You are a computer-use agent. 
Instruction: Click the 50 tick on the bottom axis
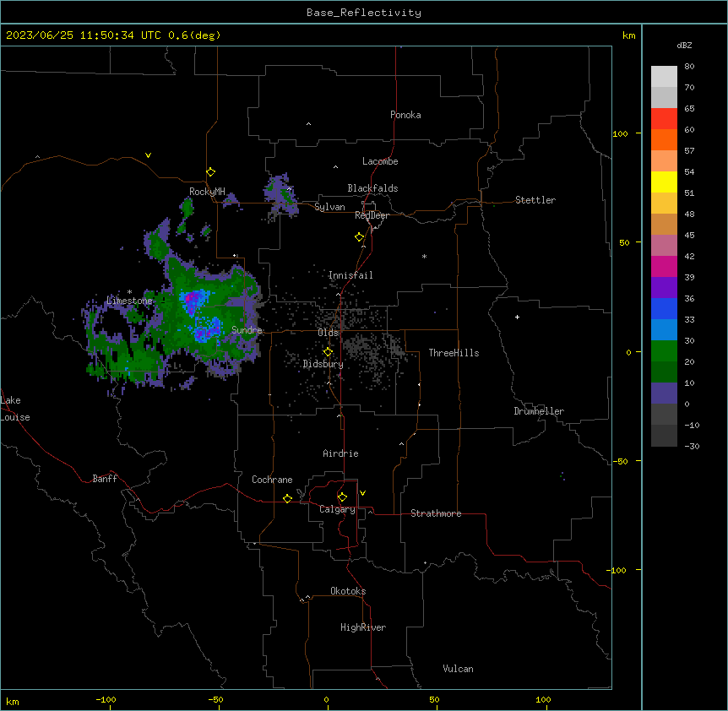click(433, 699)
